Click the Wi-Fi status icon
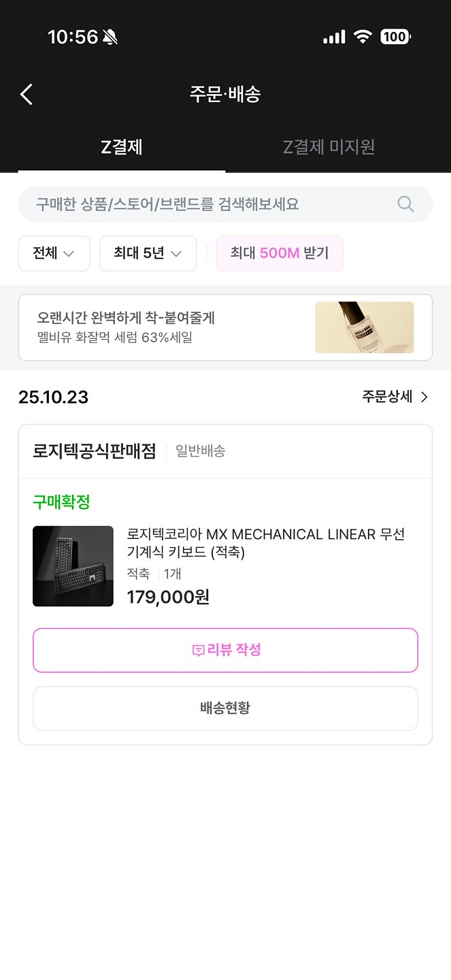451x980 pixels. (363, 37)
